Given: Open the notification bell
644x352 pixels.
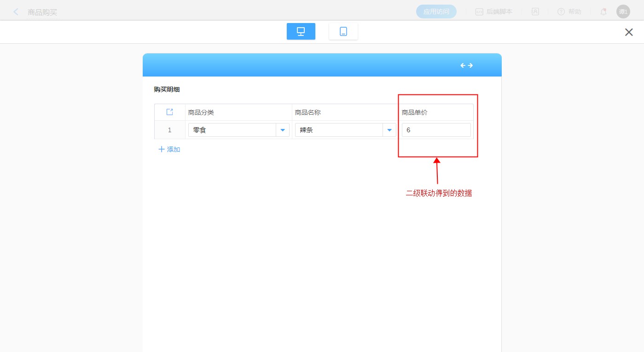Looking at the screenshot, I should click(603, 12).
